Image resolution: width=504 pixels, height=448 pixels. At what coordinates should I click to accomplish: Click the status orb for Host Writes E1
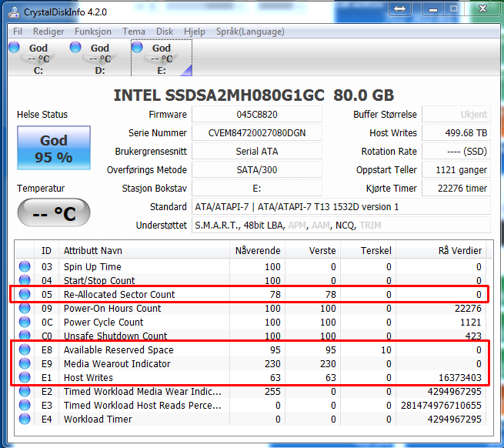click(25, 377)
